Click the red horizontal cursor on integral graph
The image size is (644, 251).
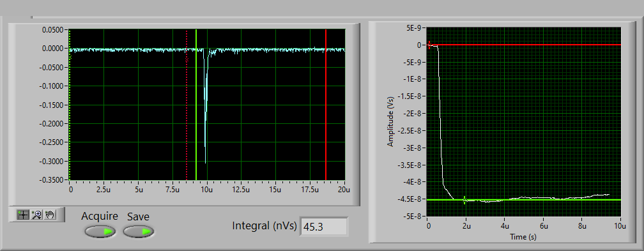point(524,44)
